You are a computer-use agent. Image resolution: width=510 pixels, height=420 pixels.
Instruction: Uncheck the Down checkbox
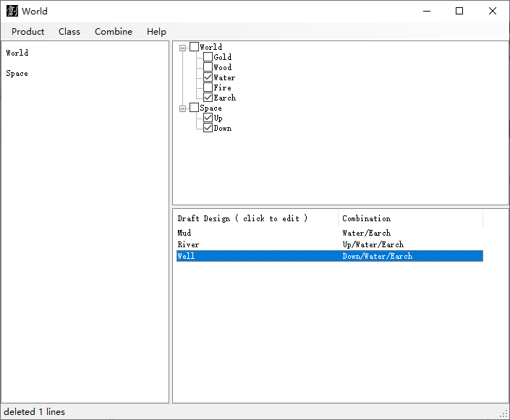click(208, 128)
